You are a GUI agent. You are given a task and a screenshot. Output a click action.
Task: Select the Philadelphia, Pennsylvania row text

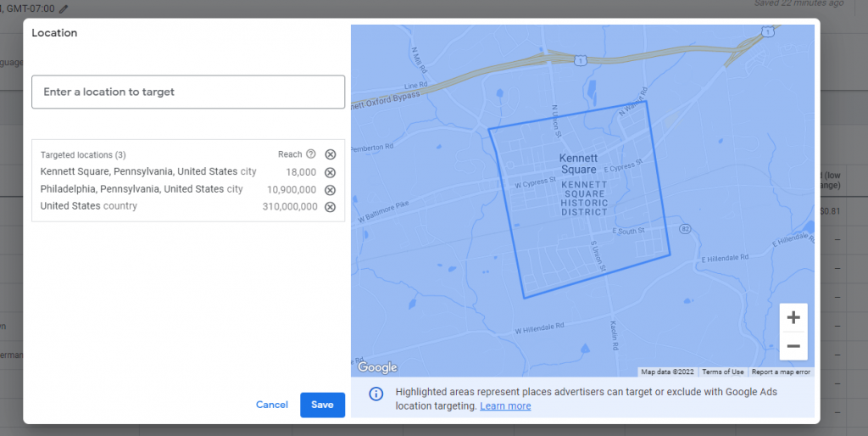point(142,189)
